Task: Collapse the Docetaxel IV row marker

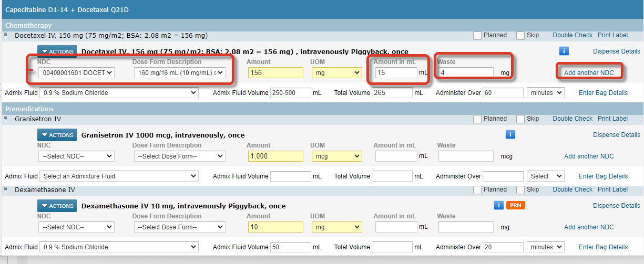Action: point(6,35)
